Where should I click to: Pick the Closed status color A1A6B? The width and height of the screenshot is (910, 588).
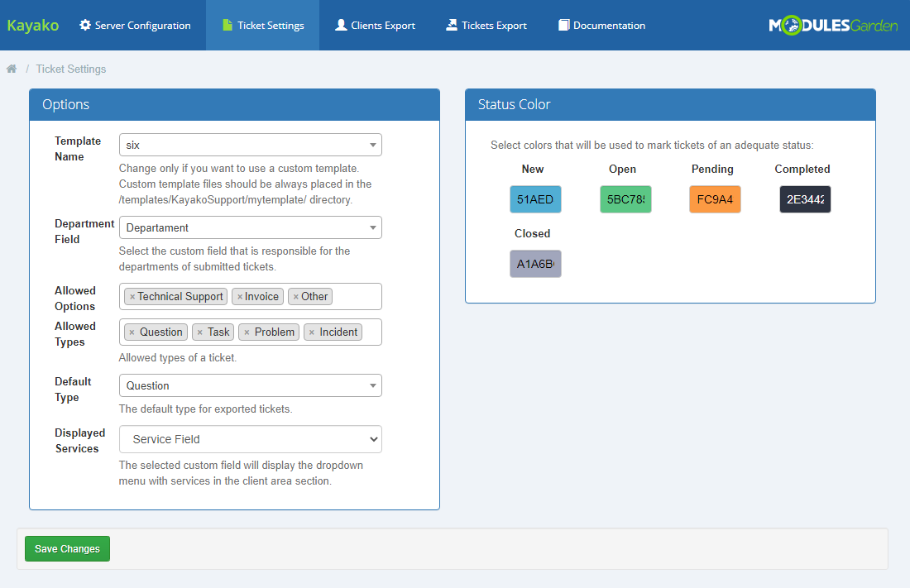point(535,264)
